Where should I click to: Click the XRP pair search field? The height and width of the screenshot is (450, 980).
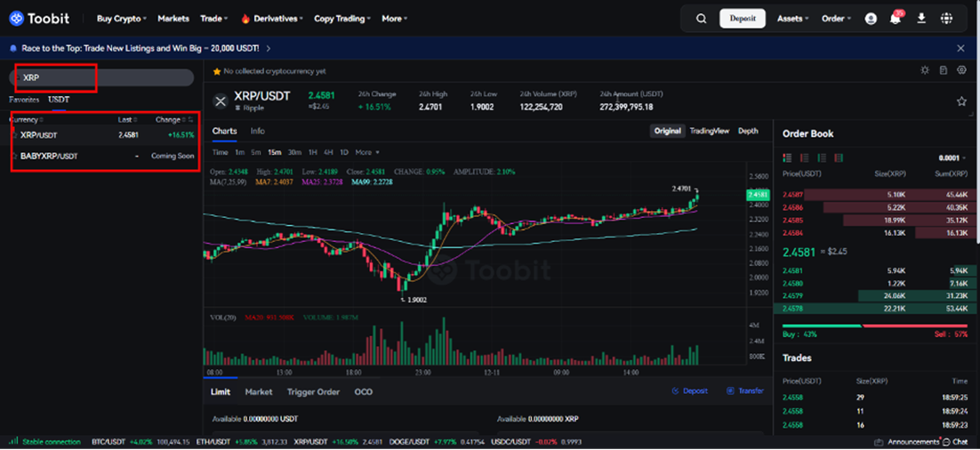102,78
